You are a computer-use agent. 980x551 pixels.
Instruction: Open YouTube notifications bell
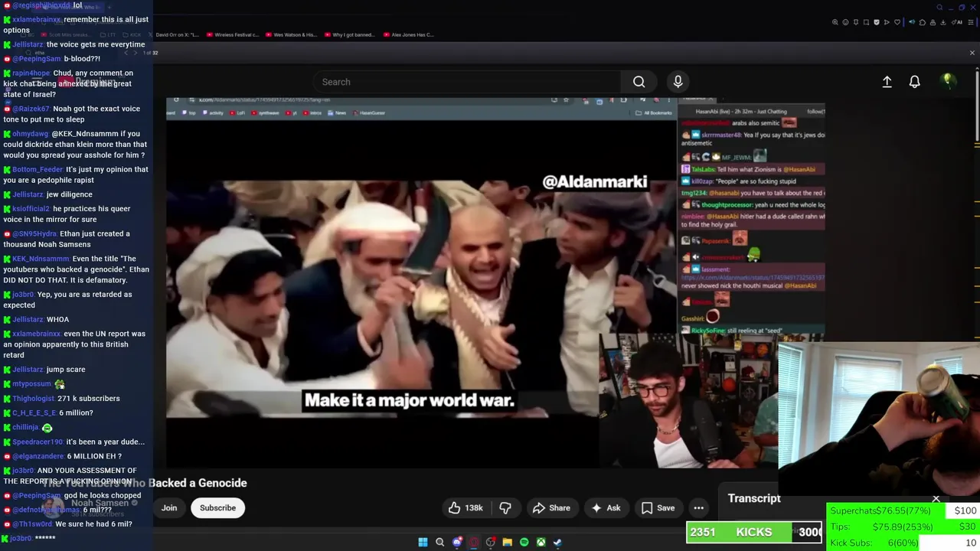click(914, 82)
